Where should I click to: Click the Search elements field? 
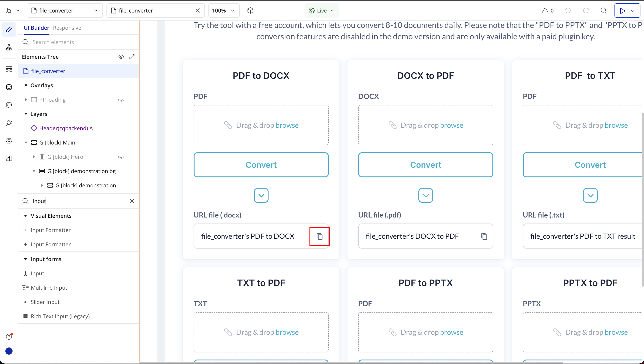pyautogui.click(x=80, y=42)
